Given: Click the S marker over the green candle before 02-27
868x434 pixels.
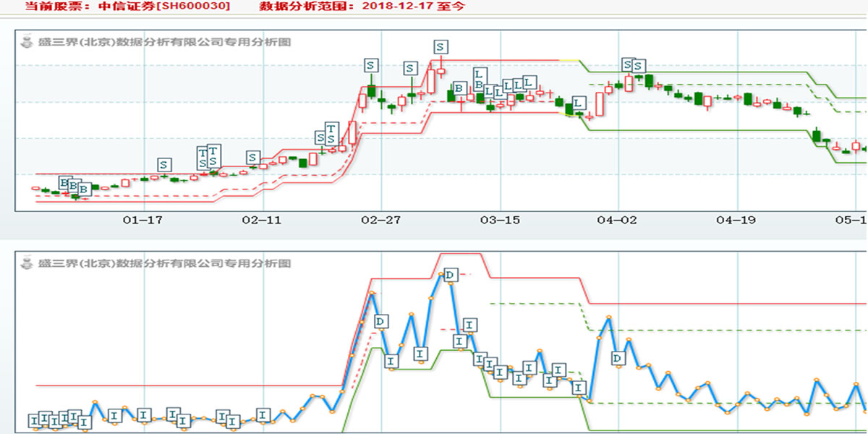Looking at the screenshot, I should pos(370,65).
